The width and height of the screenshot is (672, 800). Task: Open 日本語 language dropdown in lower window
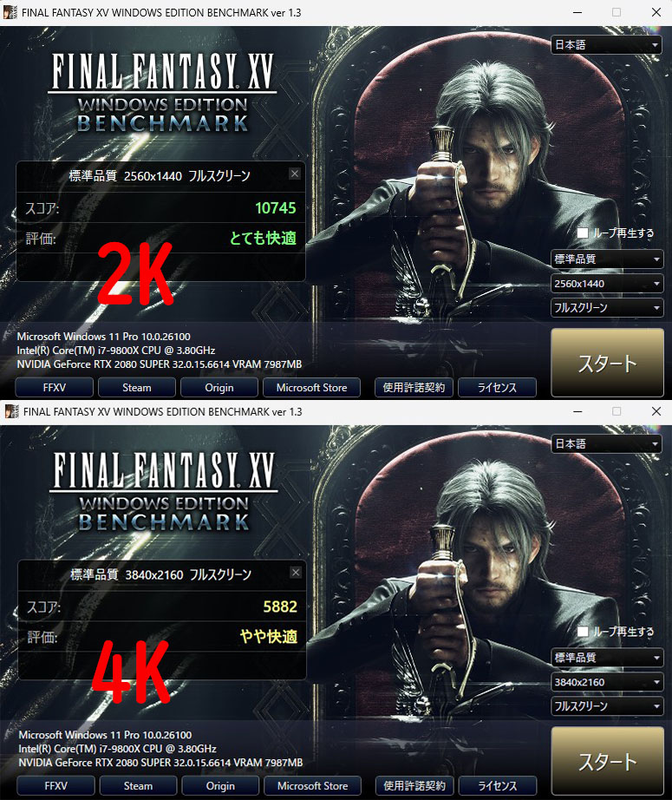click(606, 444)
